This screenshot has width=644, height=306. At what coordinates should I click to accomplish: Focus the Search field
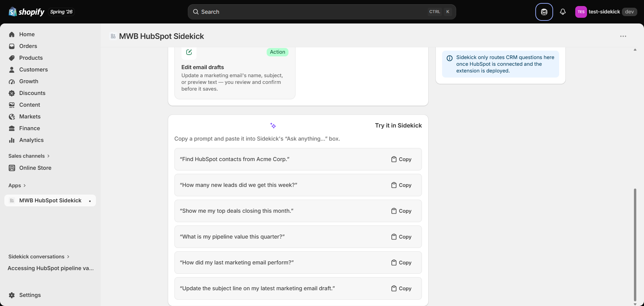pos(322,12)
